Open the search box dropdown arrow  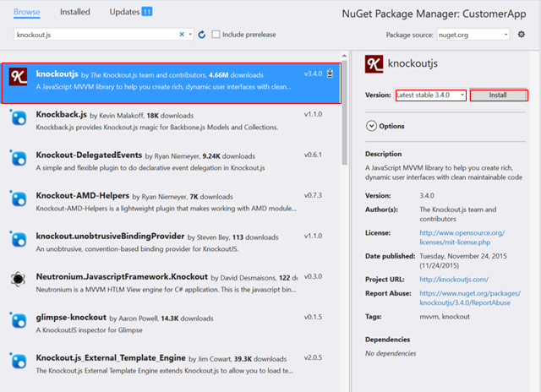click(x=191, y=35)
